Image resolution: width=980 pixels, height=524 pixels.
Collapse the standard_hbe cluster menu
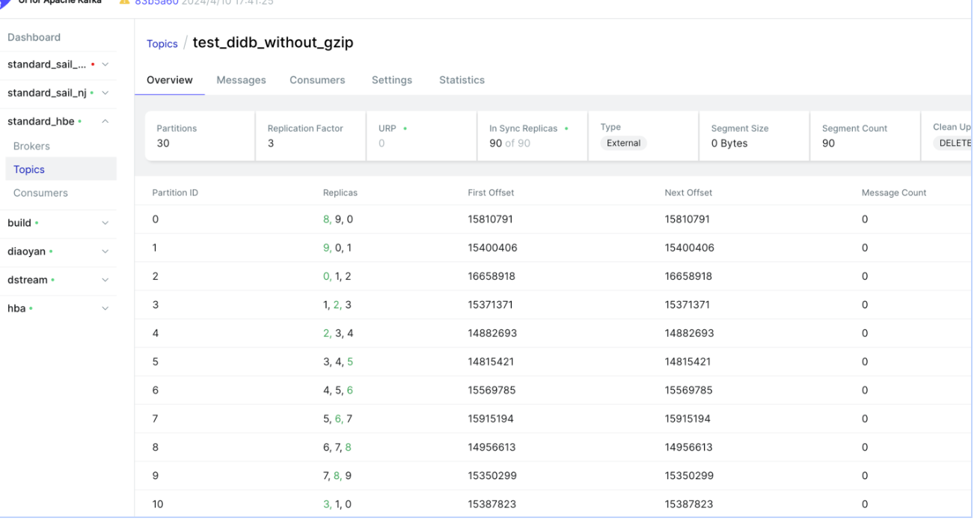pos(105,121)
